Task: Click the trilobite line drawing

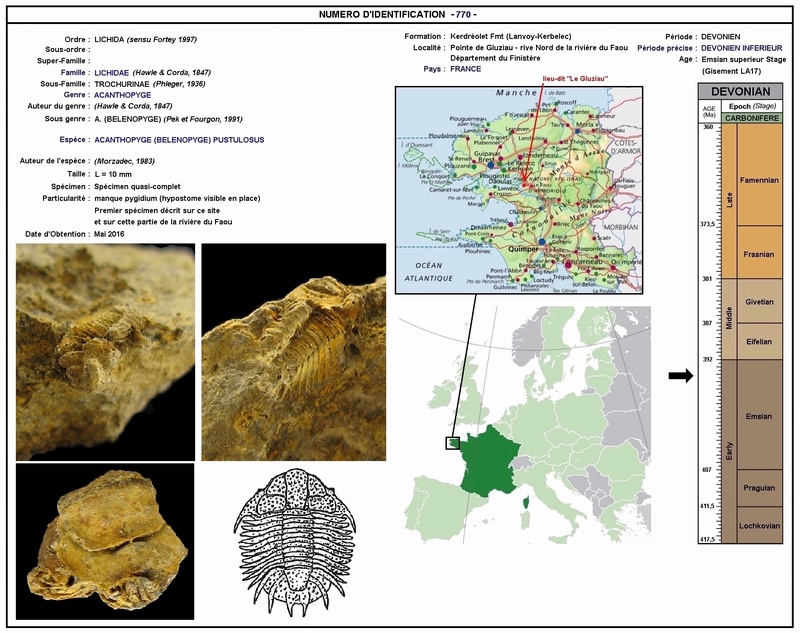Action: pos(294,541)
